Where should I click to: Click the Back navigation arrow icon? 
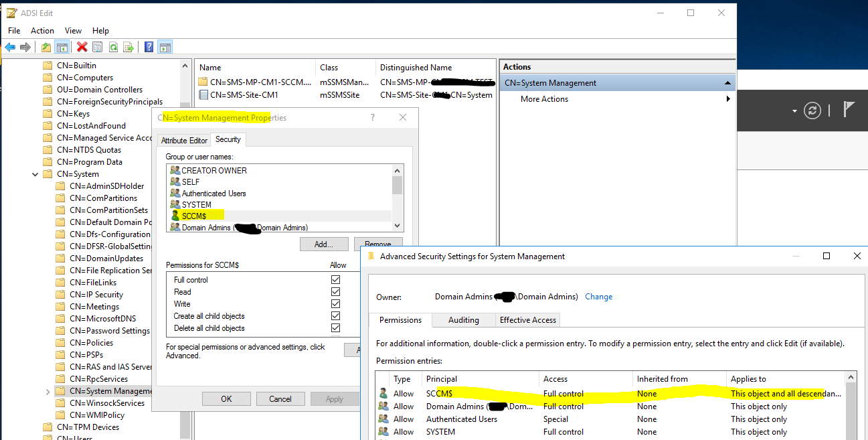click(9, 46)
